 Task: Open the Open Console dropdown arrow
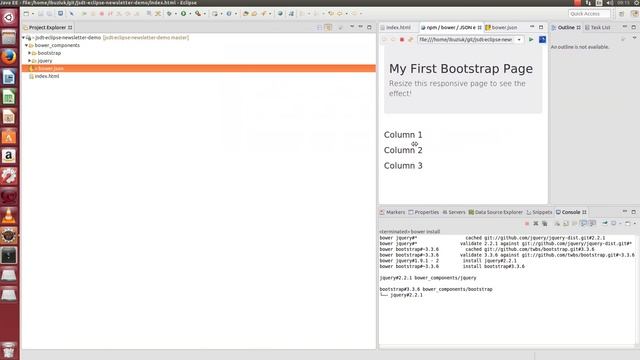pyautogui.click(x=635, y=224)
